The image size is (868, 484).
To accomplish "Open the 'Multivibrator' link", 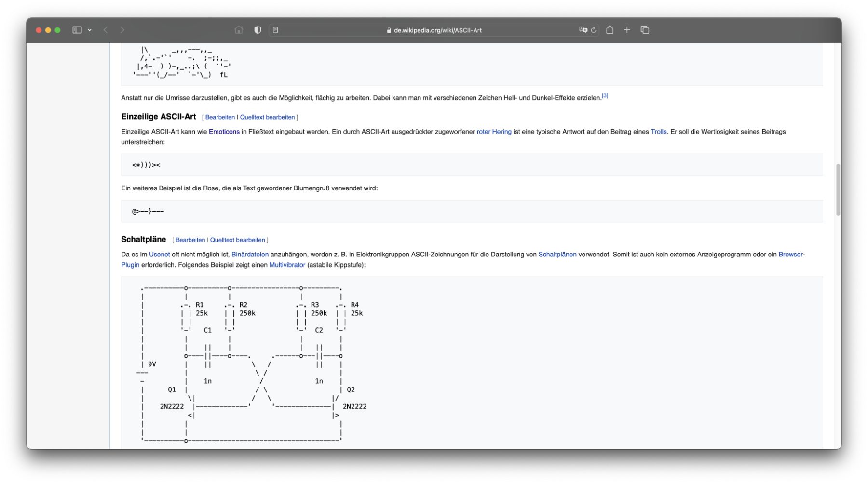I will pyautogui.click(x=287, y=265).
